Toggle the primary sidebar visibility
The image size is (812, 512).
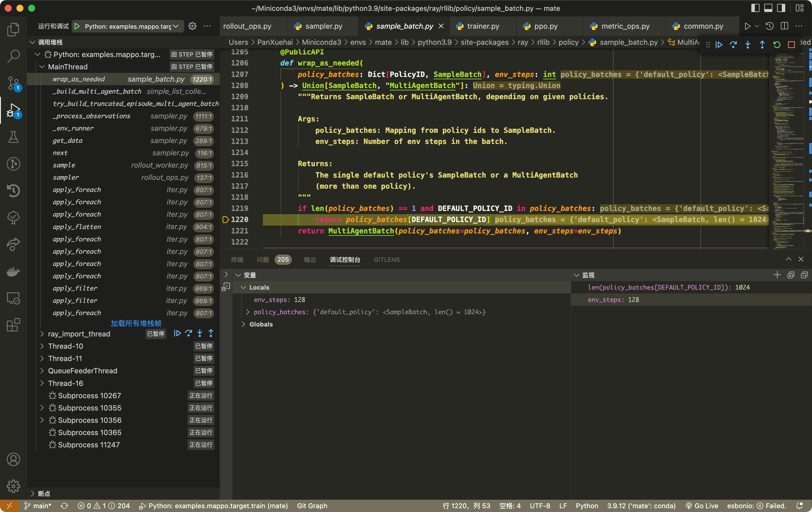(x=756, y=8)
